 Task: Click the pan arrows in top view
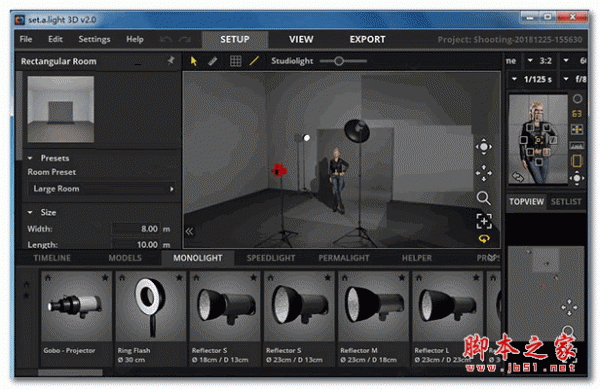(569, 307)
